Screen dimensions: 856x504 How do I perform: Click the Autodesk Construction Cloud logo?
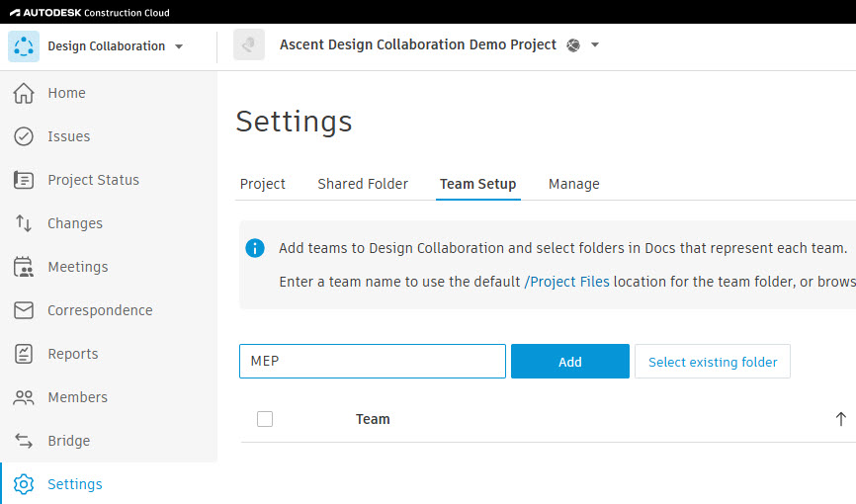click(90, 12)
